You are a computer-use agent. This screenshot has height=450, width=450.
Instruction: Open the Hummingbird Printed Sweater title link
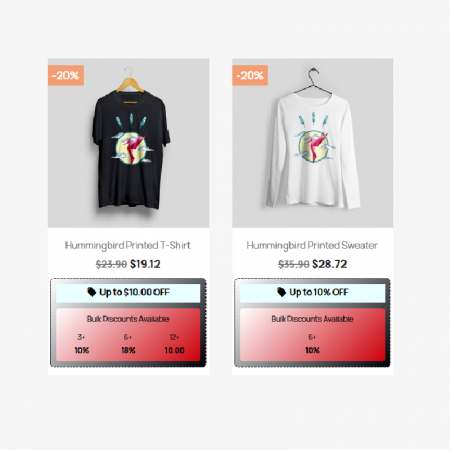coord(312,245)
